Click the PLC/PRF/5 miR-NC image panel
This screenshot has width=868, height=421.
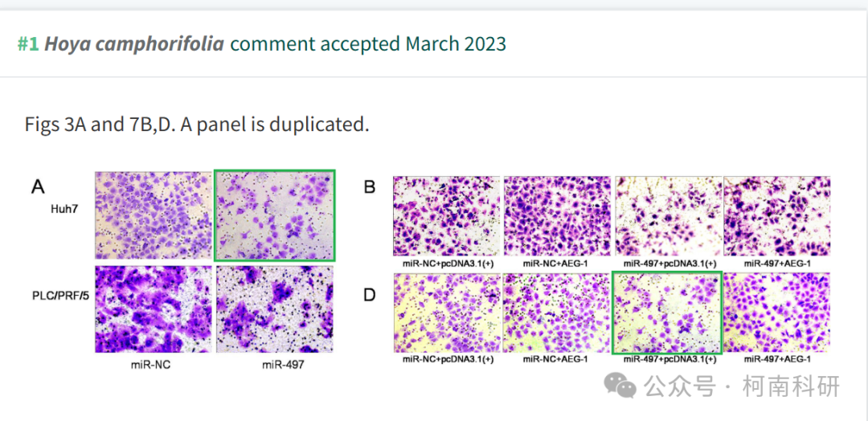(154, 309)
